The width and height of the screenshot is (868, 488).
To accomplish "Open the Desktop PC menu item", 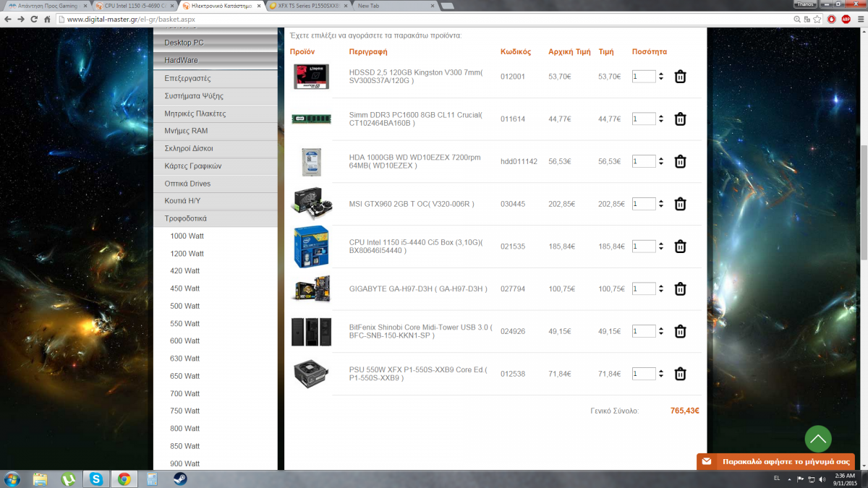I will tap(216, 43).
